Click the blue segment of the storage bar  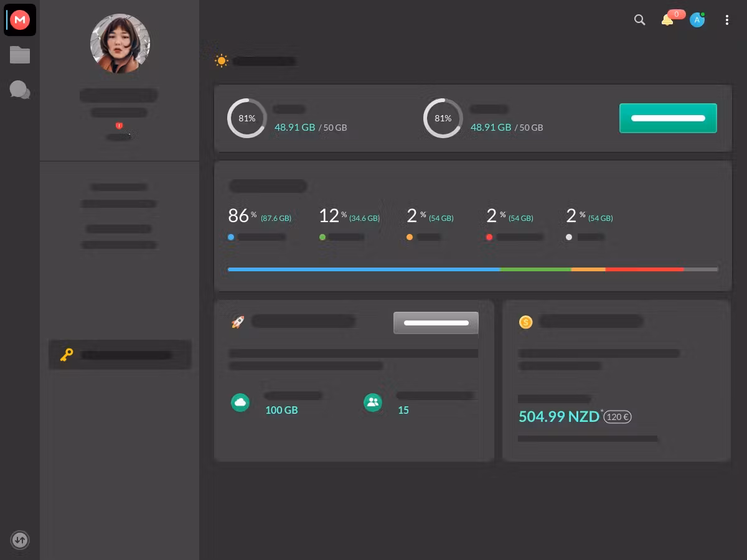[x=364, y=269]
